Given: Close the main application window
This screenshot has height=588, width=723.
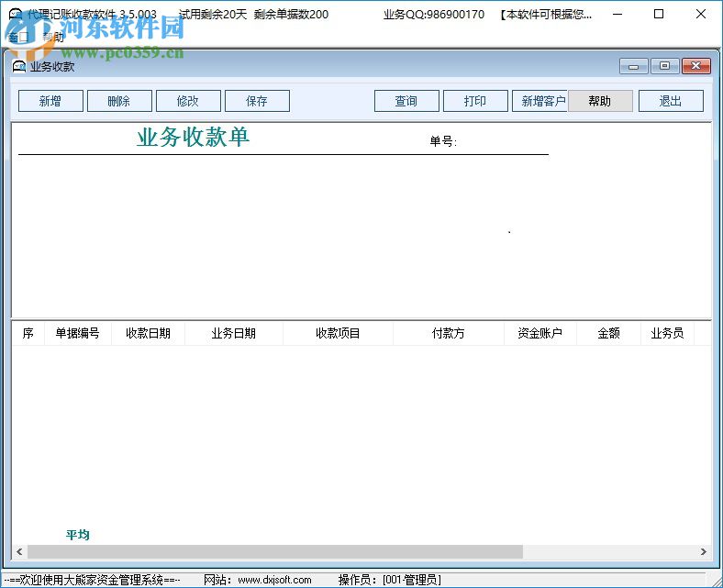Looking at the screenshot, I should pyautogui.click(x=701, y=14).
